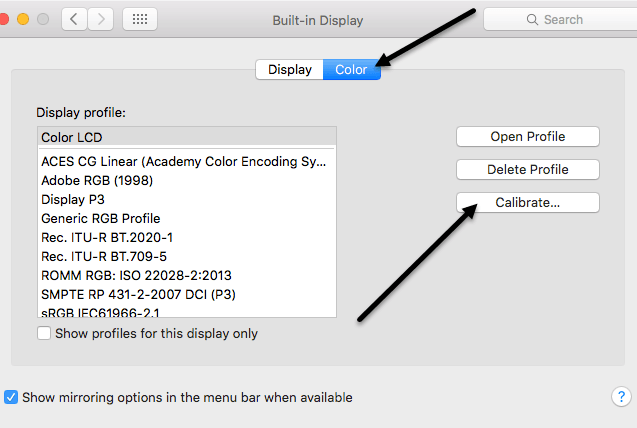Viewport: 637px width, 428px height.
Task: Click the Help question mark button
Action: 620,397
